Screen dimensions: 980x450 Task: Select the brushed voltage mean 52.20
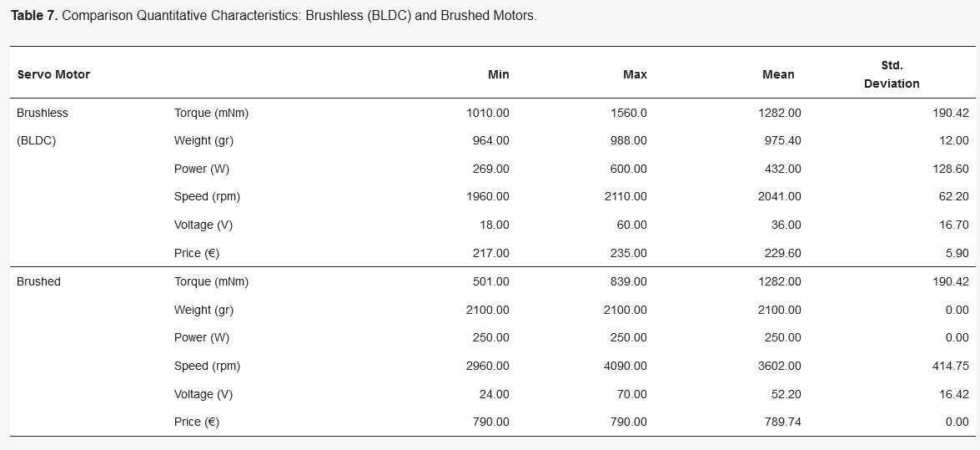[x=786, y=394]
